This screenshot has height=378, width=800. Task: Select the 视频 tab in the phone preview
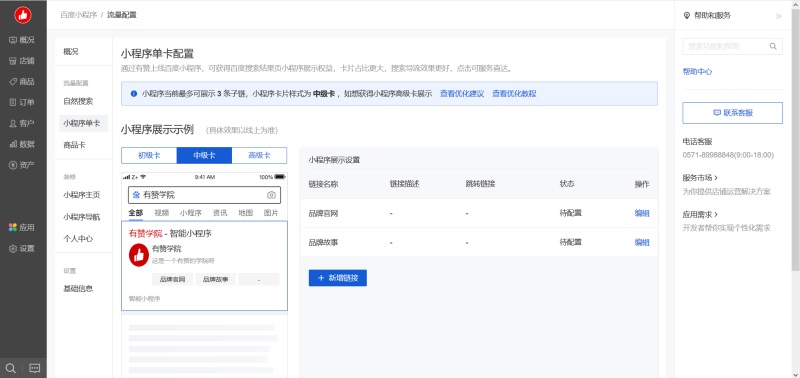(162, 213)
